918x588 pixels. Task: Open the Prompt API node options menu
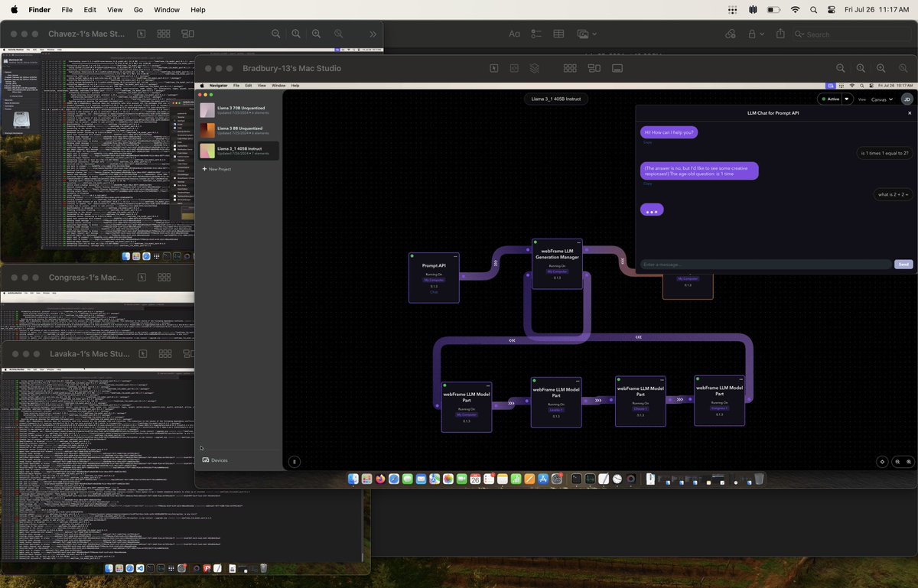pos(454,256)
